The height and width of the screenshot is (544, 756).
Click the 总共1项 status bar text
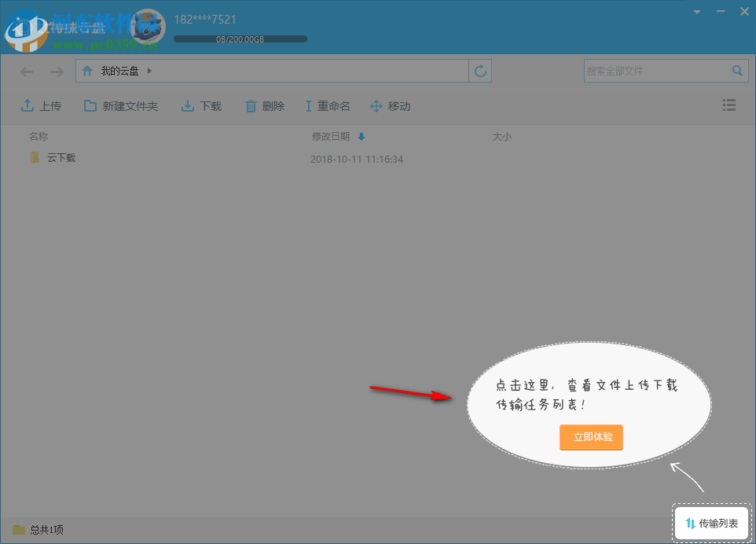pyautogui.click(x=47, y=530)
